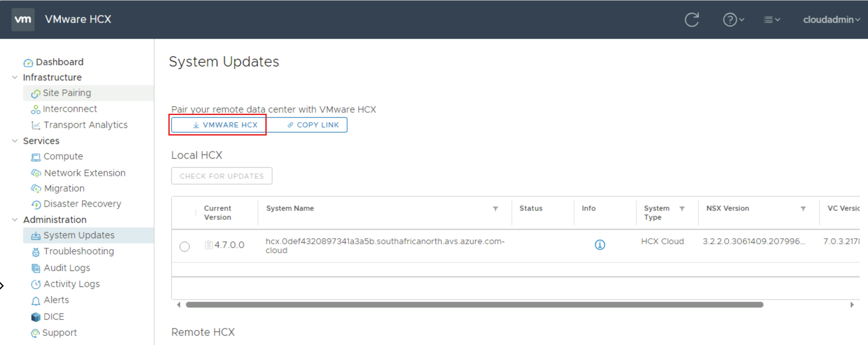The image size is (868, 345).
Task: Click the Support lifebuoy icon
Action: click(x=35, y=333)
